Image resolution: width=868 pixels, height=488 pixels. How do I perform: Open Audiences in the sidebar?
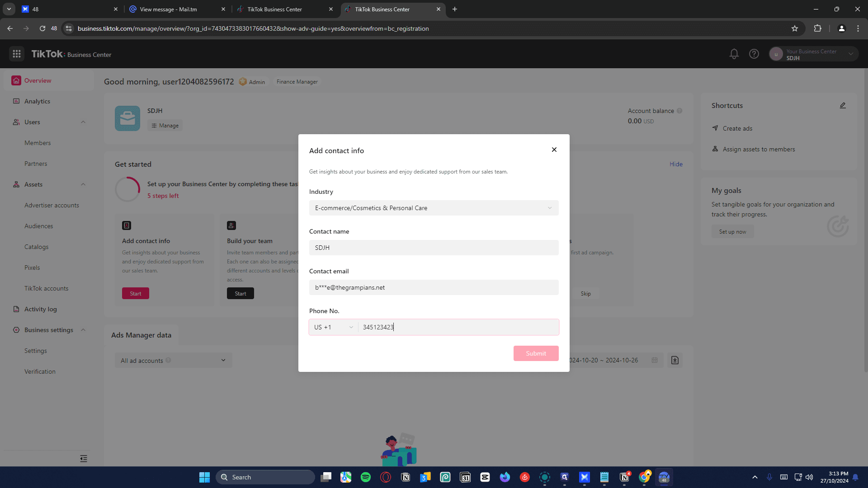click(39, 226)
